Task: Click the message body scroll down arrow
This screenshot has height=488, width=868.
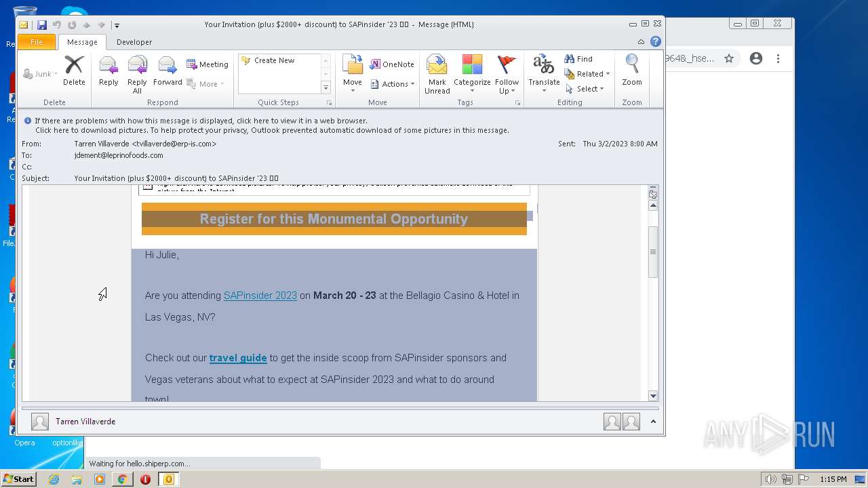Action: click(653, 396)
